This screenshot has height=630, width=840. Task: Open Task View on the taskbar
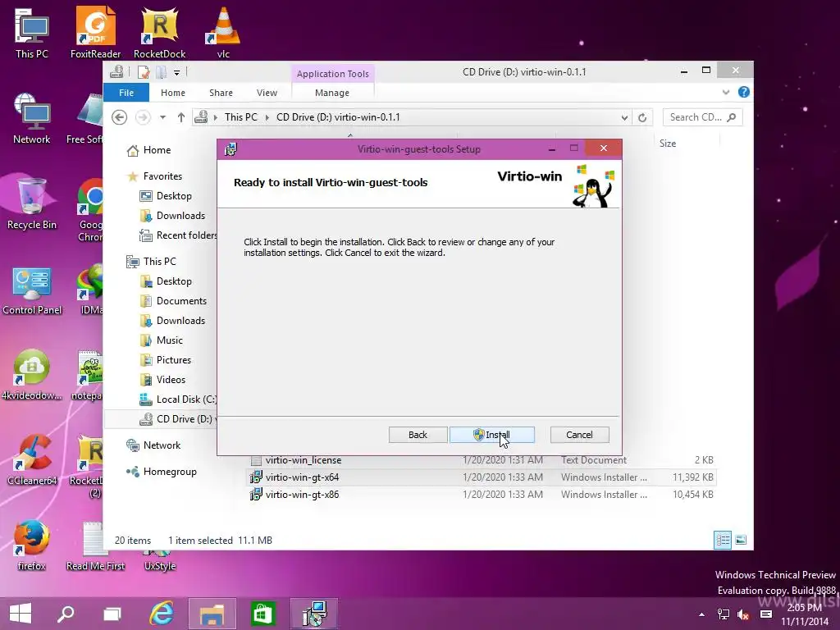(112, 614)
